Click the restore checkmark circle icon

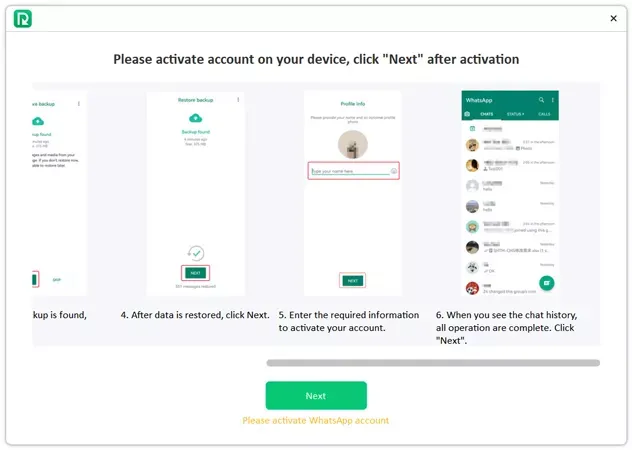pos(196,253)
